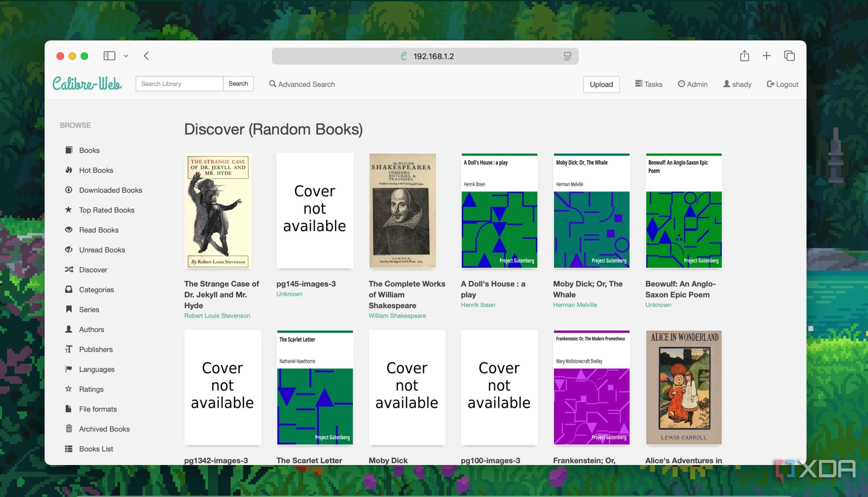
Task: Click the Calibre-Web logo
Action: click(x=87, y=84)
